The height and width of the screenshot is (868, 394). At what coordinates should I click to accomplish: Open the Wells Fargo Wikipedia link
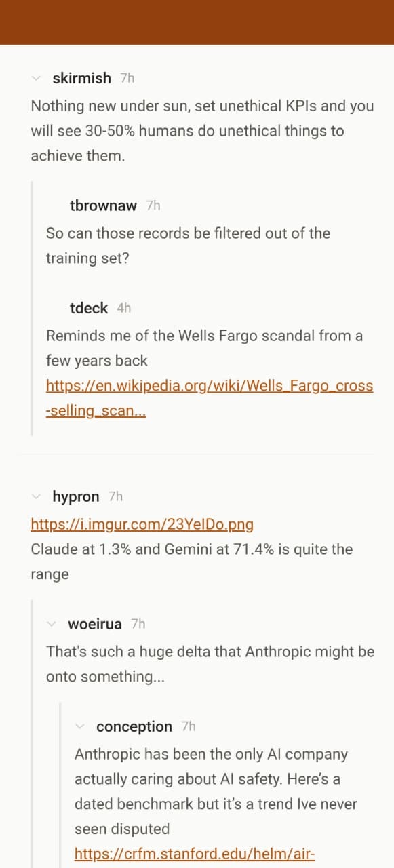pos(203,385)
